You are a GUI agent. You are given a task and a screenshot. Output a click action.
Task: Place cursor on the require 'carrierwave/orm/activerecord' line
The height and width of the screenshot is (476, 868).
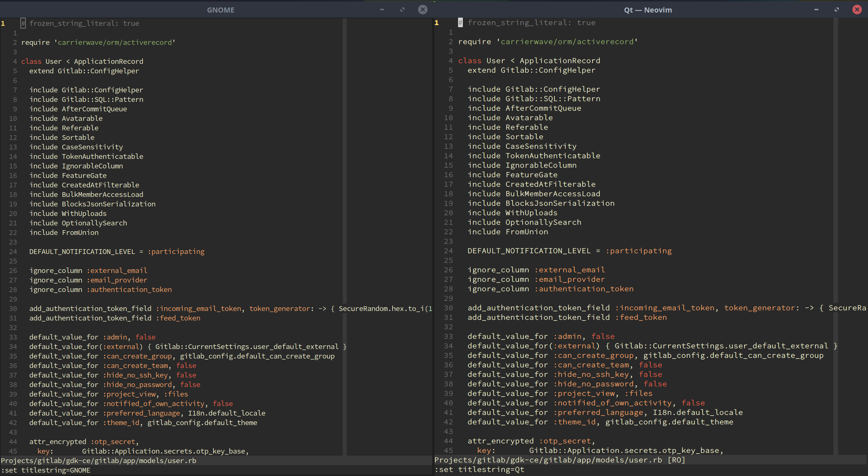coord(98,42)
